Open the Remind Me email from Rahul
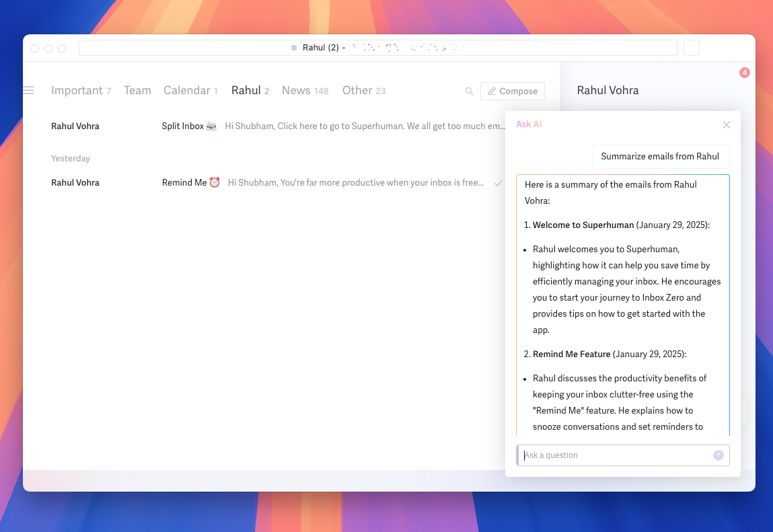This screenshot has height=532, width=773. point(278,183)
